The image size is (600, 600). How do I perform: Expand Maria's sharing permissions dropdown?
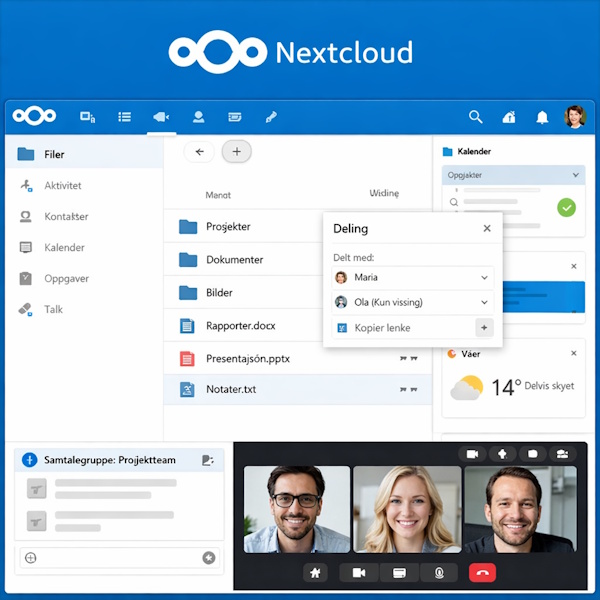pyautogui.click(x=484, y=277)
